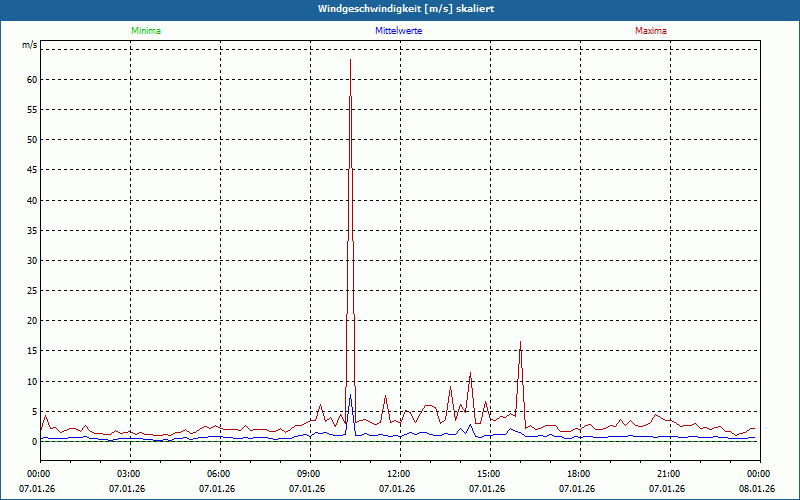Click the 15:00 time label on x-axis
800x500 pixels.
point(490,474)
